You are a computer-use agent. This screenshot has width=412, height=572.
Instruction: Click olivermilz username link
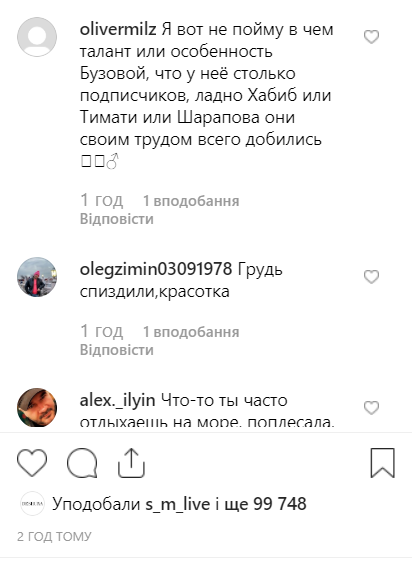pyautogui.click(x=118, y=29)
